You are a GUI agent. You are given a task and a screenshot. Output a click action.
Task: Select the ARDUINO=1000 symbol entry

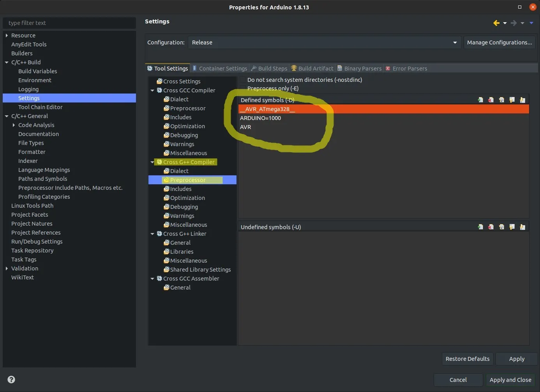(384, 118)
